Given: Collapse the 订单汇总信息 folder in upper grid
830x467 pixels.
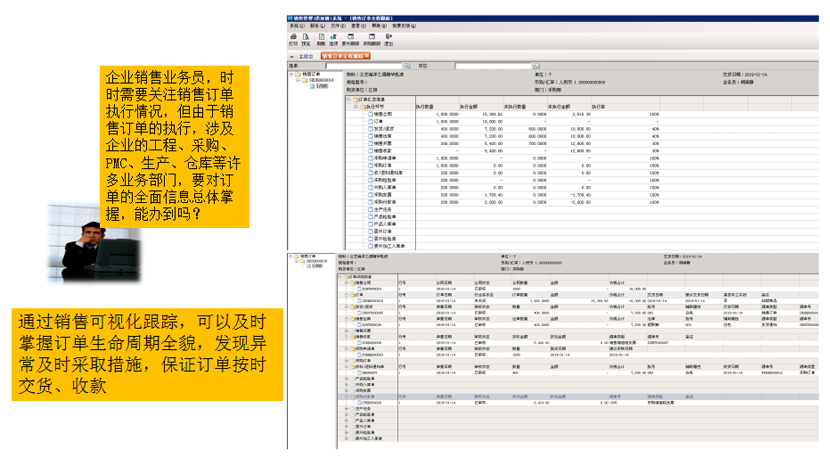Looking at the screenshot, I should (x=350, y=99).
